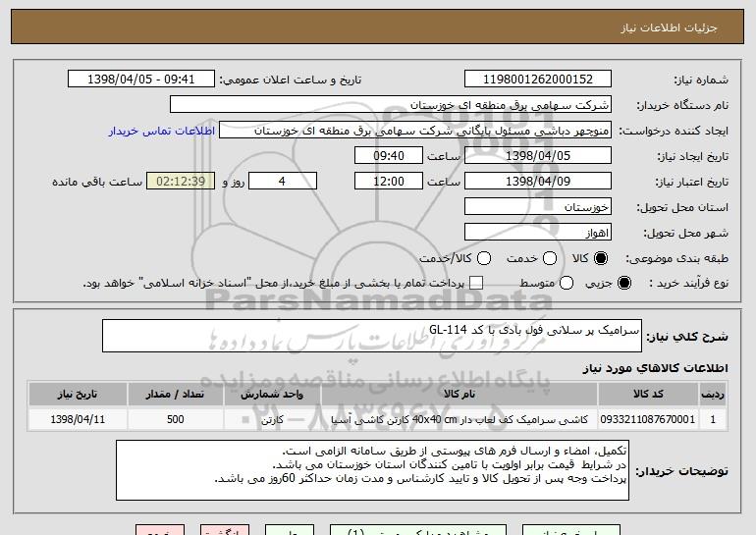Screen dimensions: 756x535
Task: Click the validity date field 1398/04/09
Action: 538,182
